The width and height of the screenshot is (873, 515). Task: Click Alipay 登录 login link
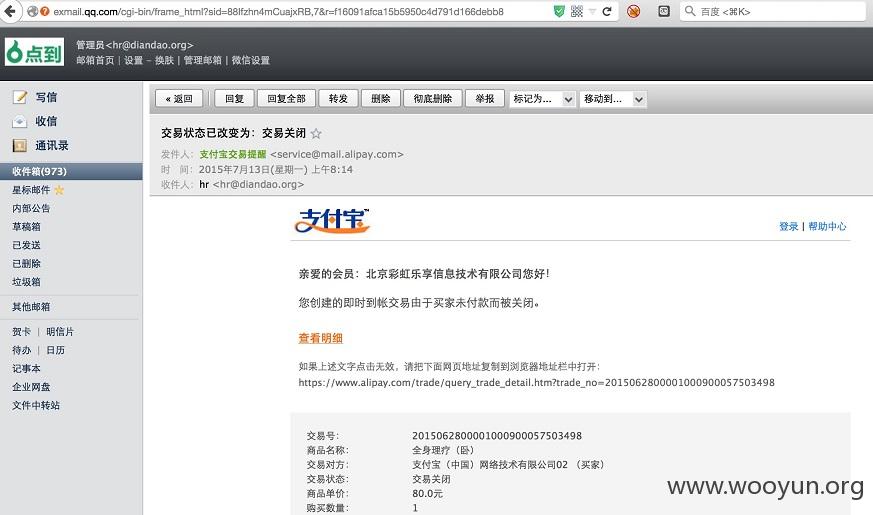(788, 226)
